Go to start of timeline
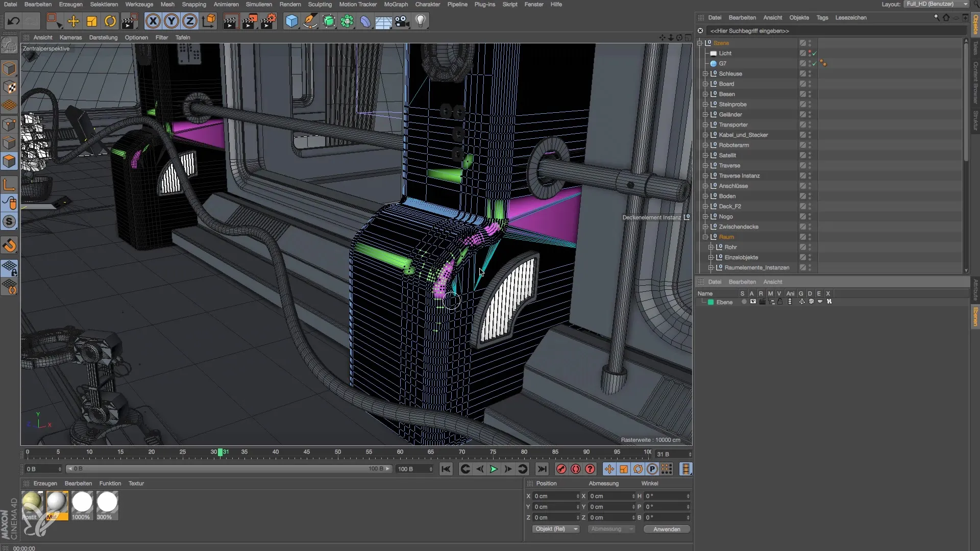The height and width of the screenshot is (551, 980). point(446,469)
